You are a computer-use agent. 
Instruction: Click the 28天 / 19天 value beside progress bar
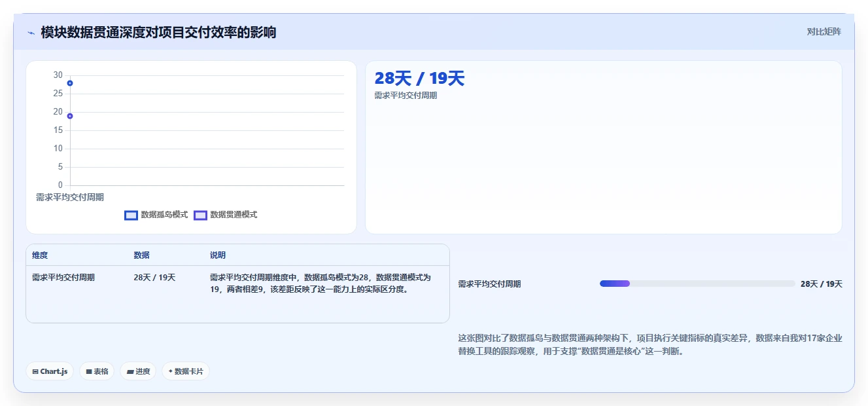point(822,284)
